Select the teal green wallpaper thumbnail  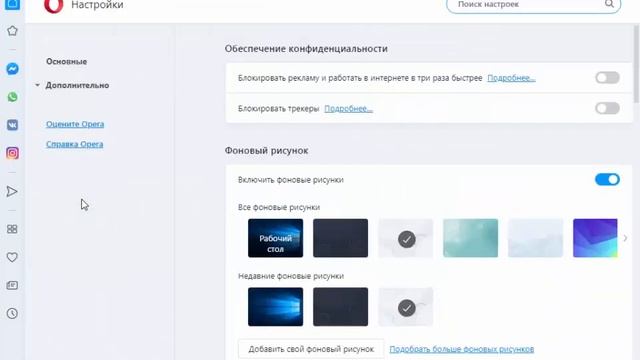point(471,238)
